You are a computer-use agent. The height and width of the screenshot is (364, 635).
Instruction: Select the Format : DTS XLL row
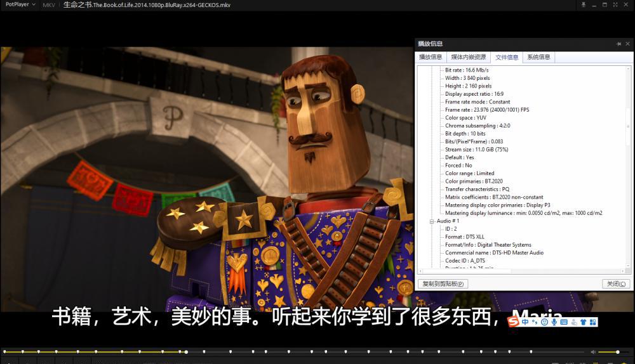(465, 237)
